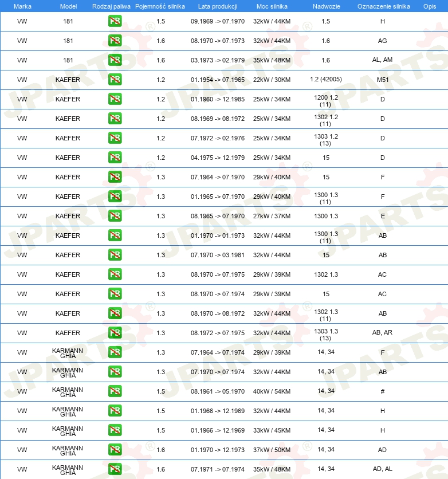
Task: Click fuel icon in KARMANN GHIA 37kW / 50KM row
Action: click(x=115, y=449)
